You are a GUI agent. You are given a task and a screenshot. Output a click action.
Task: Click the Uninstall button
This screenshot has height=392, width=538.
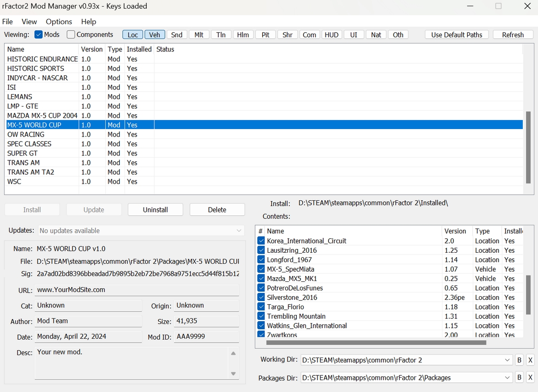[156, 210]
